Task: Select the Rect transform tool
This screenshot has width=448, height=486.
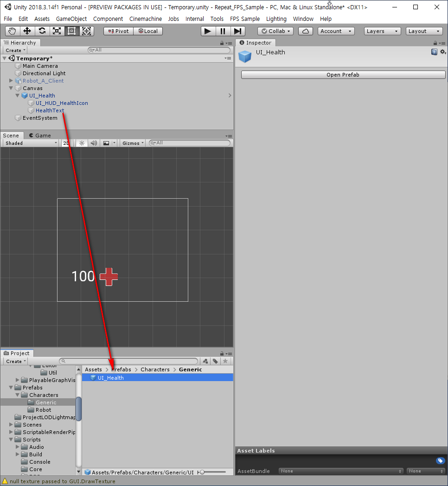Action: (x=72, y=31)
